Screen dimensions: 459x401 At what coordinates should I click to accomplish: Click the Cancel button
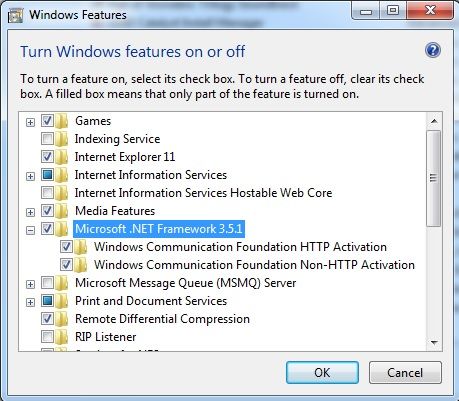click(405, 372)
